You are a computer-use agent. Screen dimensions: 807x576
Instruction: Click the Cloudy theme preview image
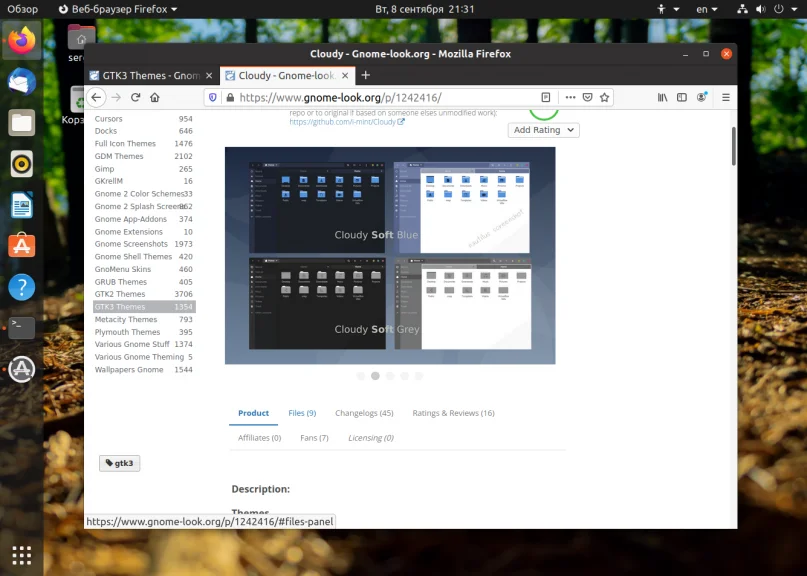[390, 255]
